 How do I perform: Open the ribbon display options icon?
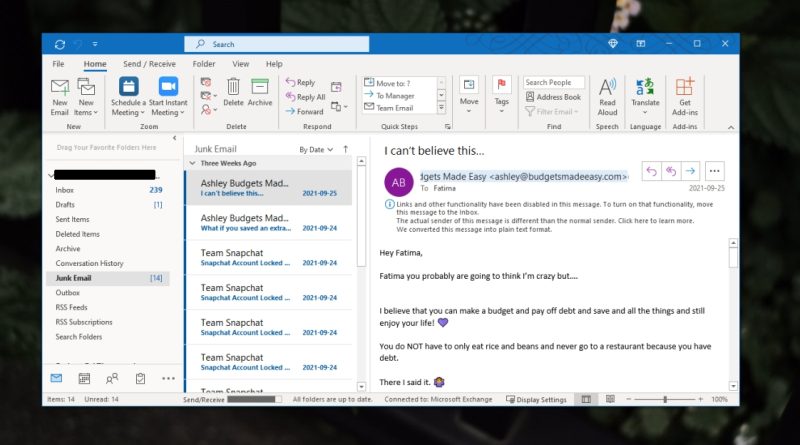(x=641, y=44)
